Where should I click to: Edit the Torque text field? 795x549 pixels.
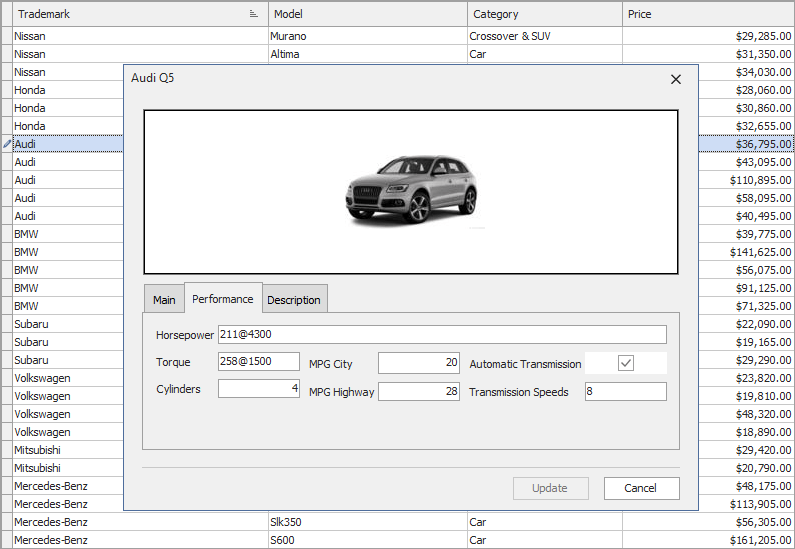[258, 362]
